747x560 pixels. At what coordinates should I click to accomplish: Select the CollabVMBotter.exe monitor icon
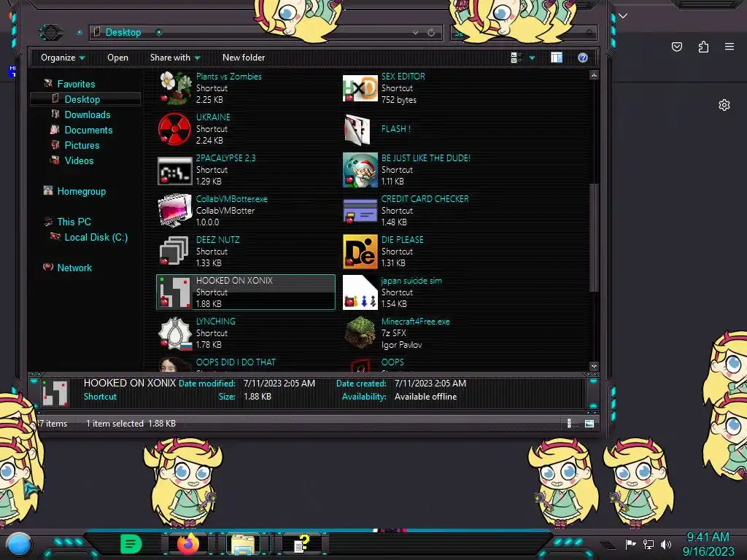click(x=174, y=211)
